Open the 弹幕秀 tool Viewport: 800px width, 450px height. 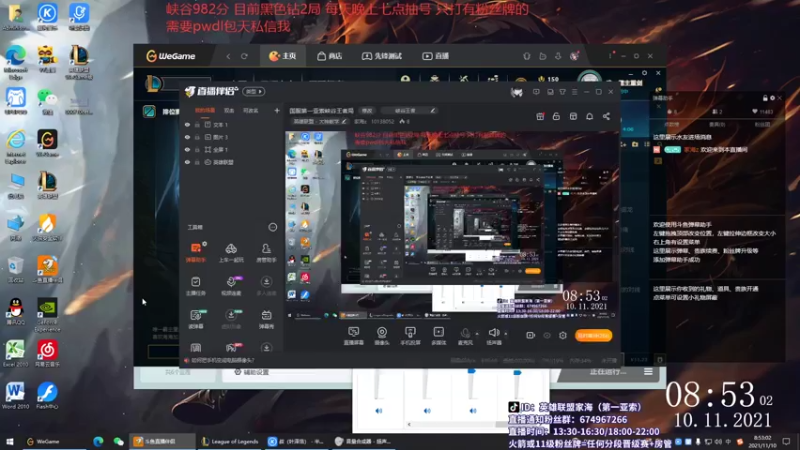[x=266, y=319]
